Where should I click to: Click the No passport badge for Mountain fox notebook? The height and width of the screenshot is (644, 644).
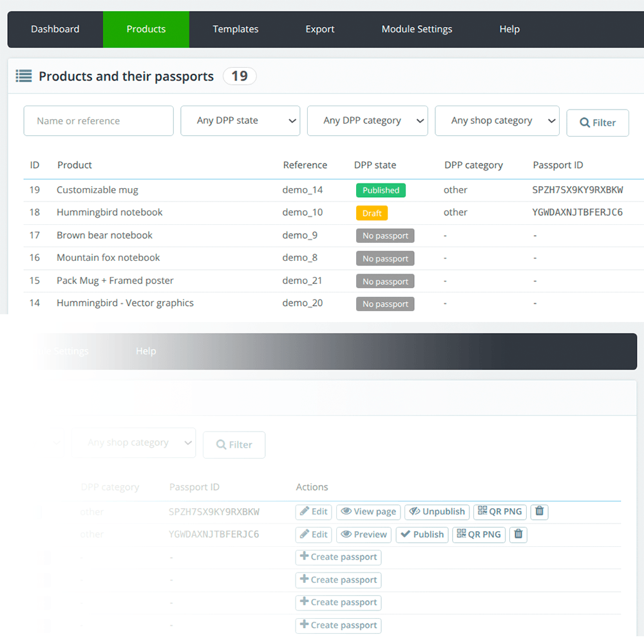point(385,259)
